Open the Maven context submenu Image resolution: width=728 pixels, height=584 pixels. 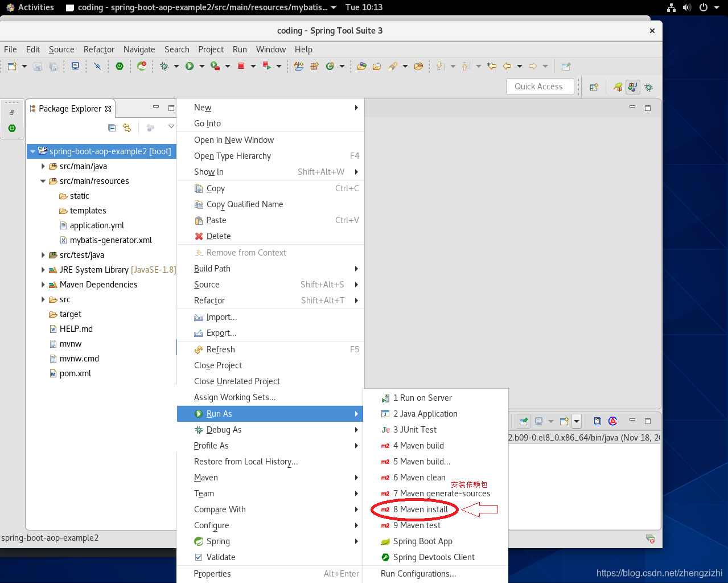[270, 478]
